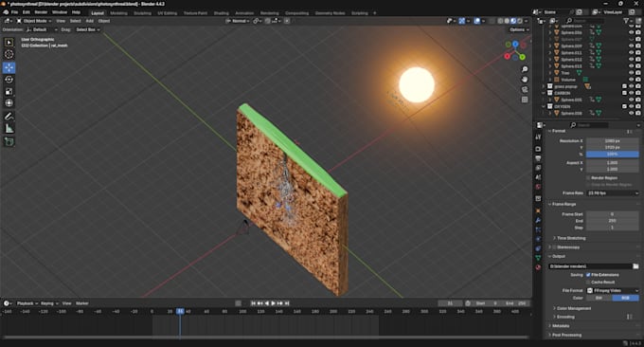Click the Blender logo menu icon
Image resolution: width=644 pixels, height=347 pixels.
[6, 12]
